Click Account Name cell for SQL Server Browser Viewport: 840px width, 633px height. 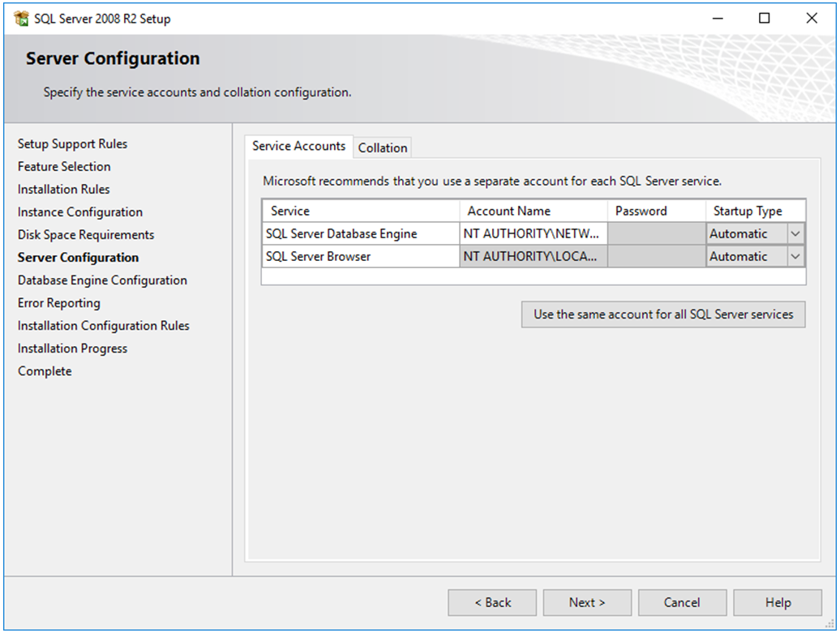[x=534, y=256]
